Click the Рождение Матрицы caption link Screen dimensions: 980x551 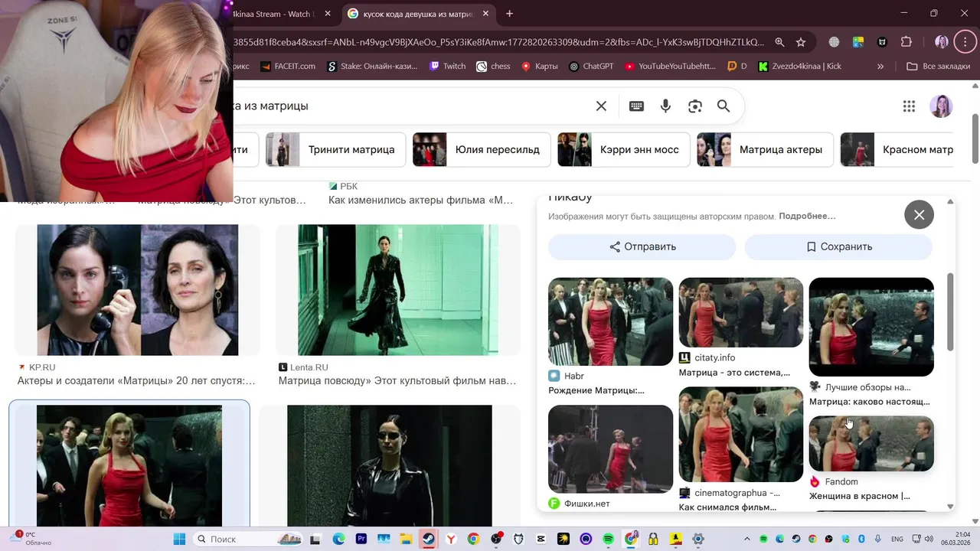pyautogui.click(x=596, y=390)
